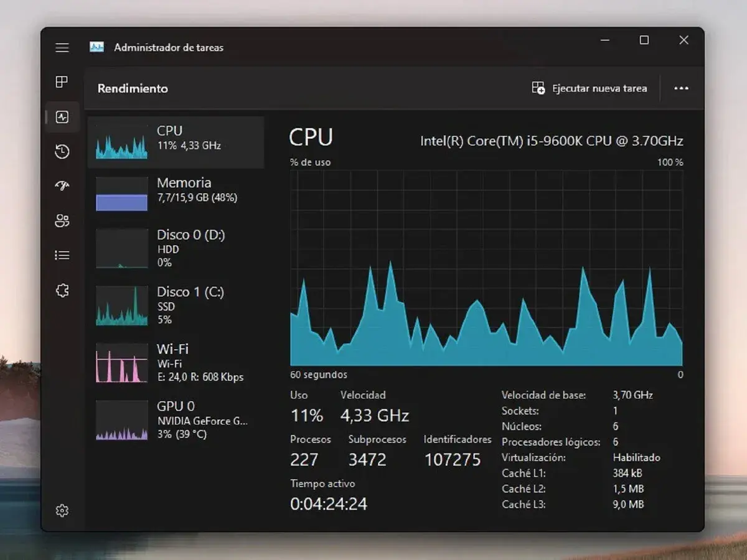
Task: Click the Task Manager app icon in title bar
Action: coord(96,47)
